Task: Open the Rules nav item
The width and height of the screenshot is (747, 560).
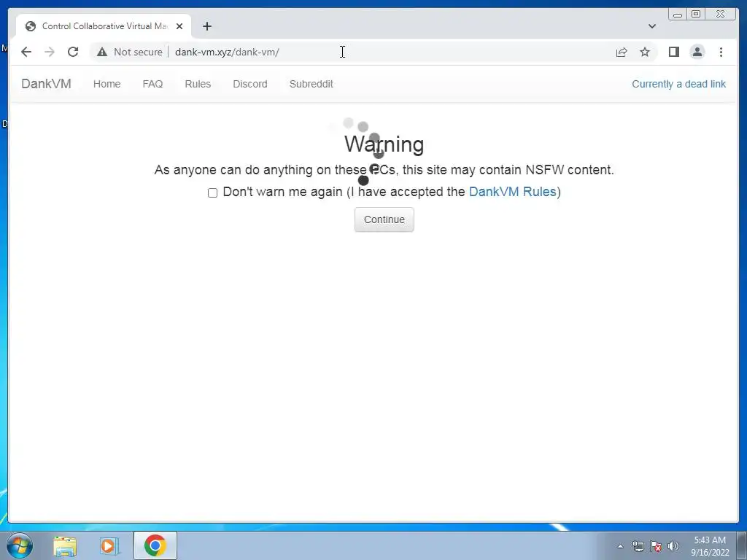Action: click(x=198, y=84)
